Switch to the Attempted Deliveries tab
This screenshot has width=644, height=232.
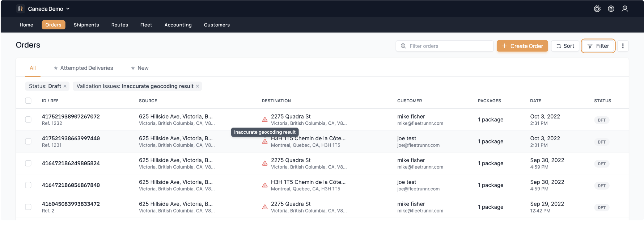[86, 68]
